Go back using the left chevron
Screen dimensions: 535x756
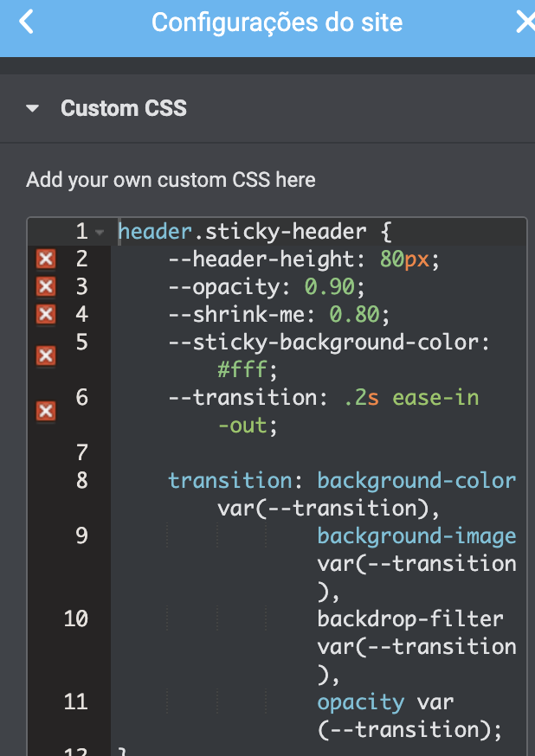click(27, 22)
